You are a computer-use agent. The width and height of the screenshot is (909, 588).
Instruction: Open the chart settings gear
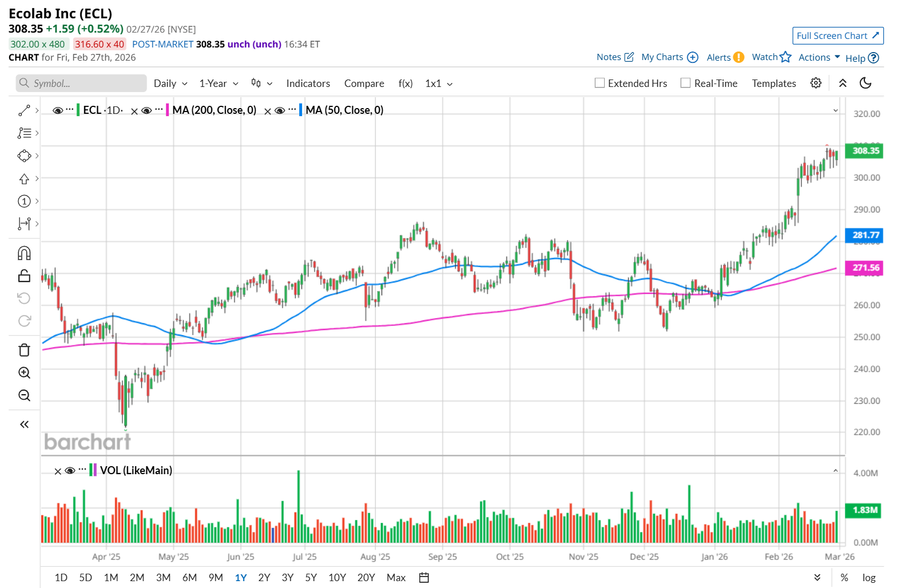coord(816,84)
